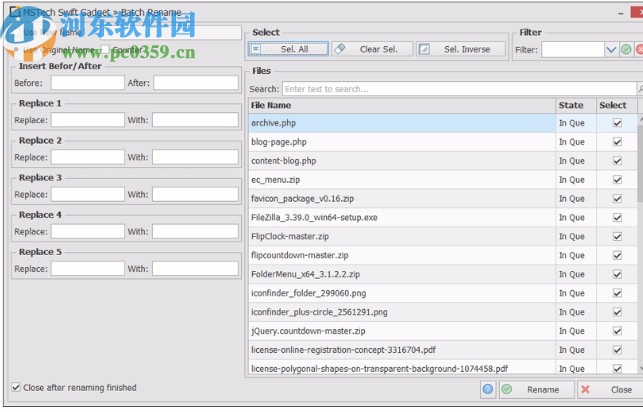Select FileZilla_3.39.0_win64-setup.exe file name
643x412 pixels.
[x=314, y=218]
